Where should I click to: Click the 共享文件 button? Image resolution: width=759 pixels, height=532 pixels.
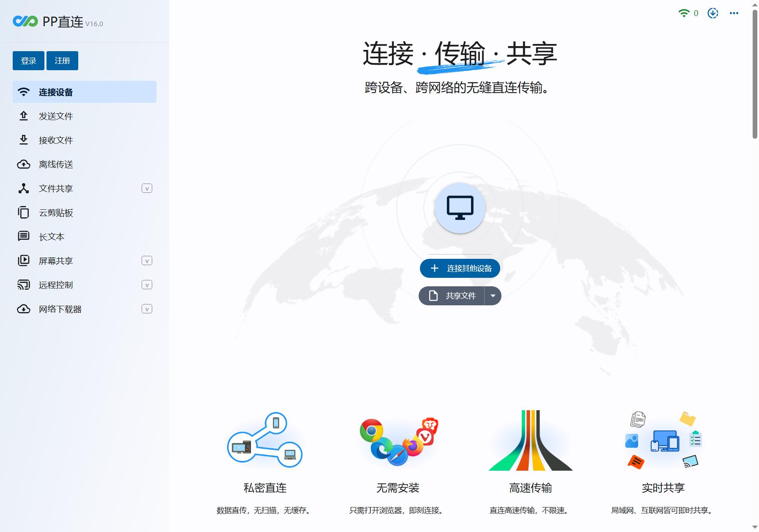coord(452,296)
